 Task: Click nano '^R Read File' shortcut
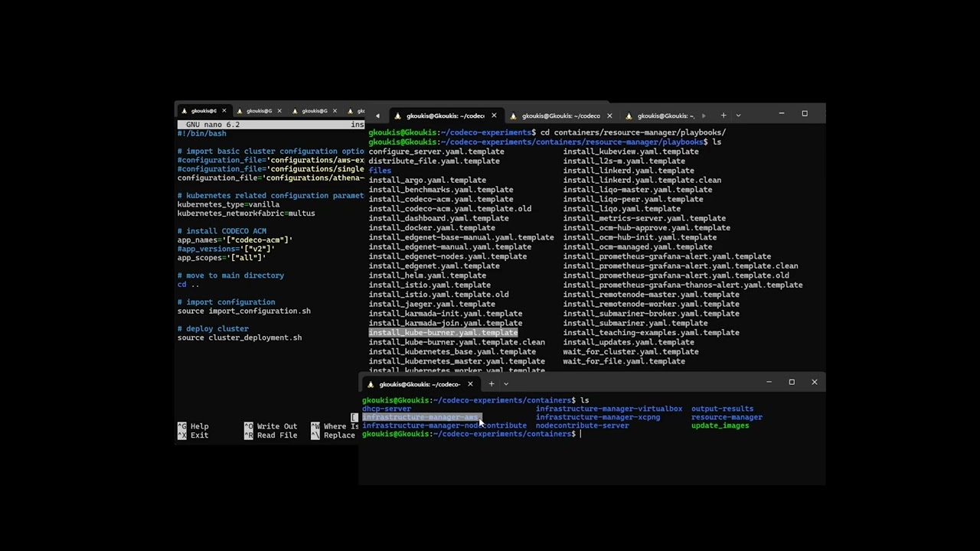tap(270, 435)
